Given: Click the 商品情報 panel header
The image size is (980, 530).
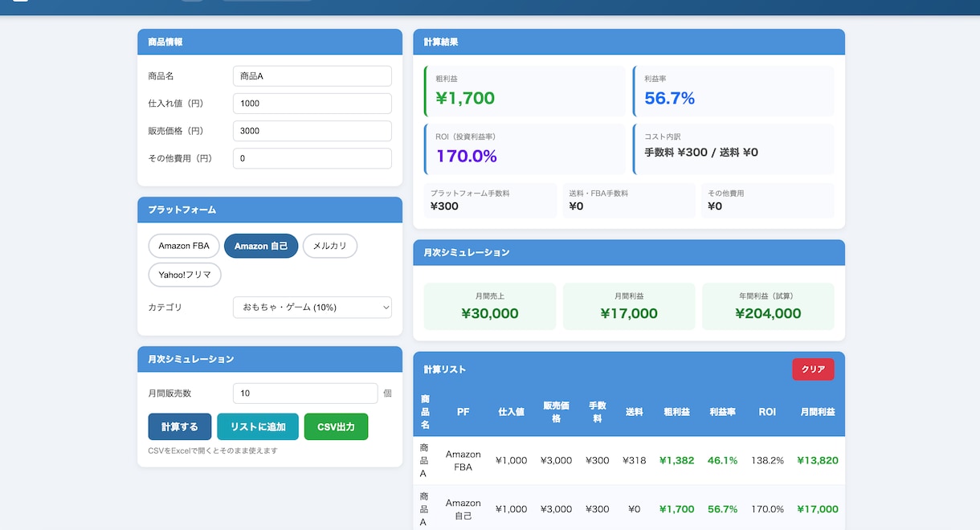Looking at the screenshot, I should [270, 42].
